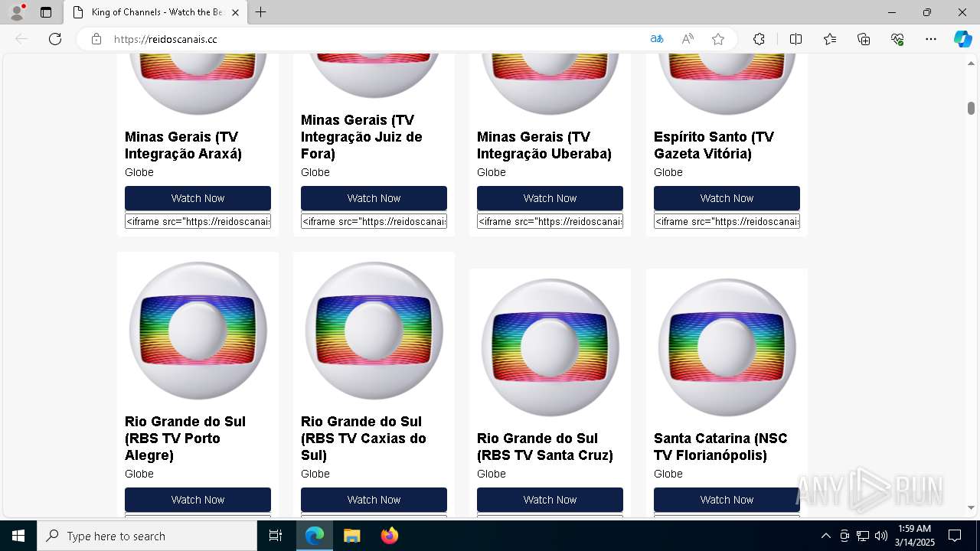Open the Extensions puzzle icon
980x551 pixels.
(x=759, y=39)
